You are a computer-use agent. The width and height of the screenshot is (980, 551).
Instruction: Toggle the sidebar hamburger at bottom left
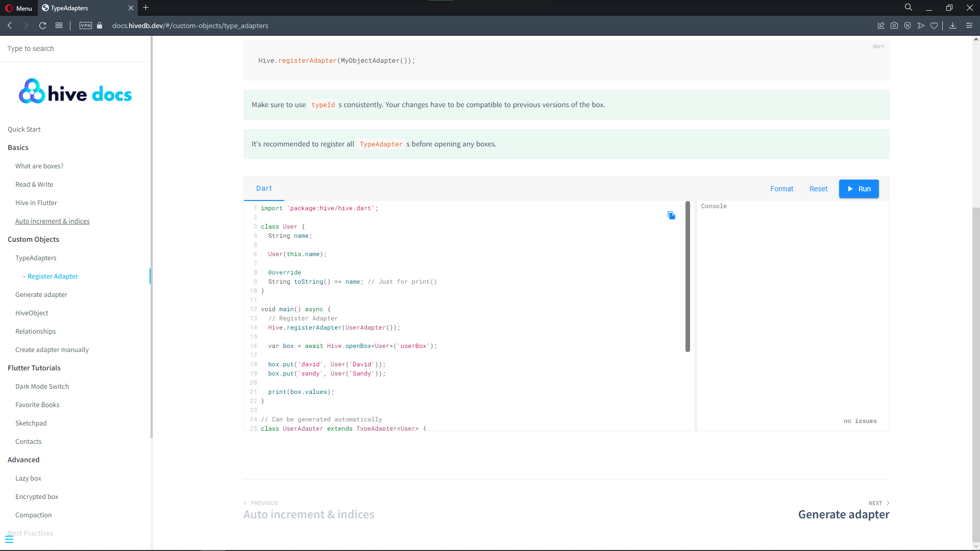tap(10, 539)
